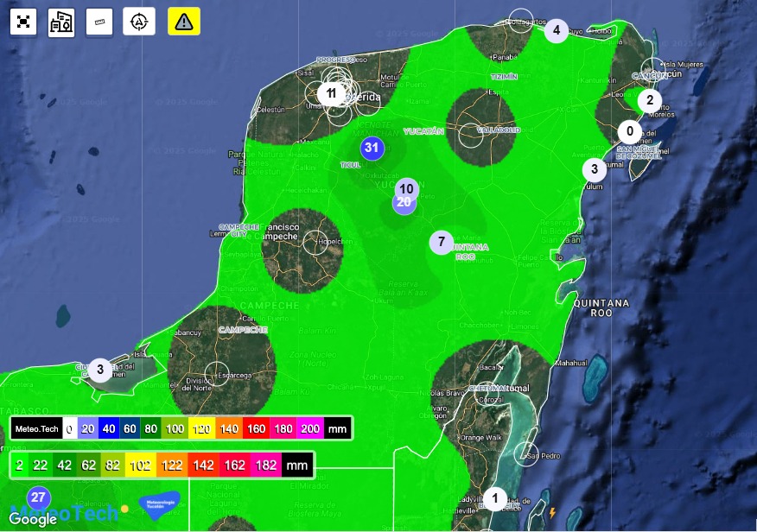Click the Celestún map label
757x532 pixels.
coord(270,110)
